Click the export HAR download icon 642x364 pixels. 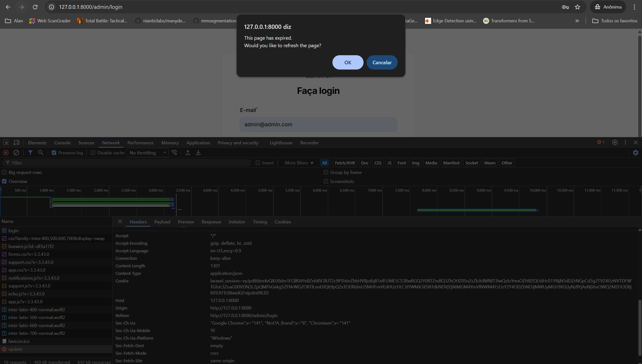tap(198, 153)
